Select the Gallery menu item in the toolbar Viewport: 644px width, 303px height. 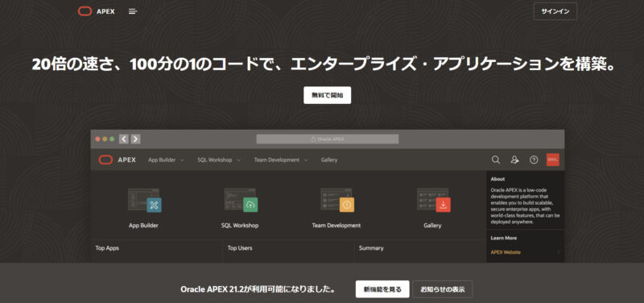329,160
